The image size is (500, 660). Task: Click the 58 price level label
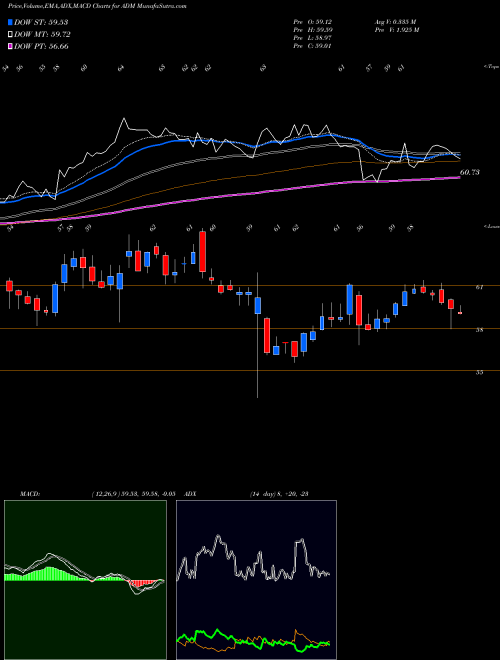tap(479, 330)
